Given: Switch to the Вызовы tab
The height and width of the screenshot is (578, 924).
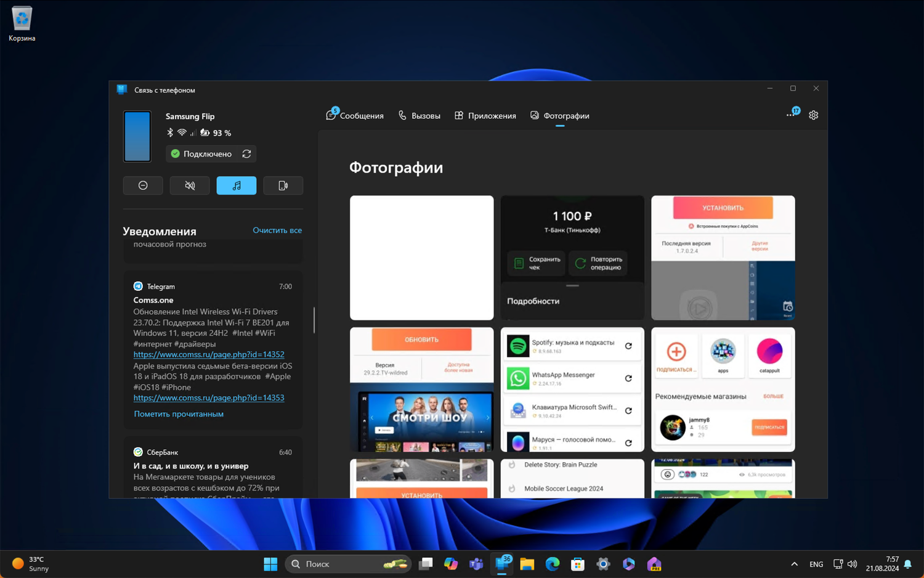Looking at the screenshot, I should click(419, 115).
